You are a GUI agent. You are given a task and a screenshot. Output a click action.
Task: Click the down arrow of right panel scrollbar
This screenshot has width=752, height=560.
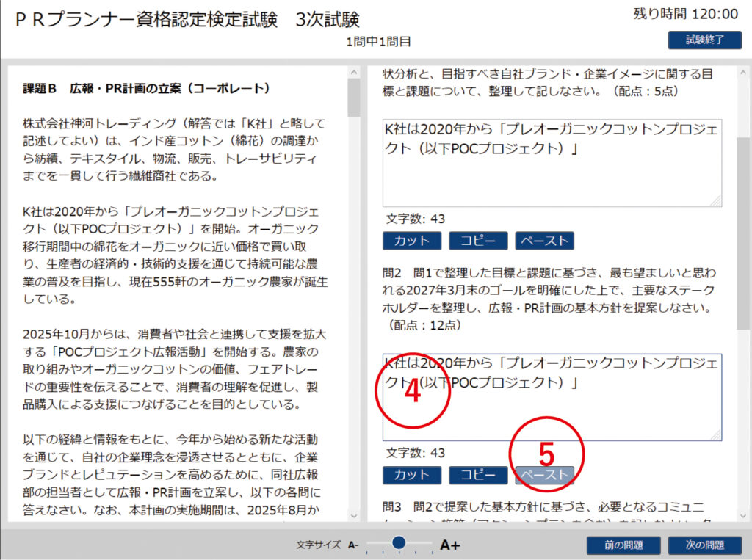click(x=743, y=515)
